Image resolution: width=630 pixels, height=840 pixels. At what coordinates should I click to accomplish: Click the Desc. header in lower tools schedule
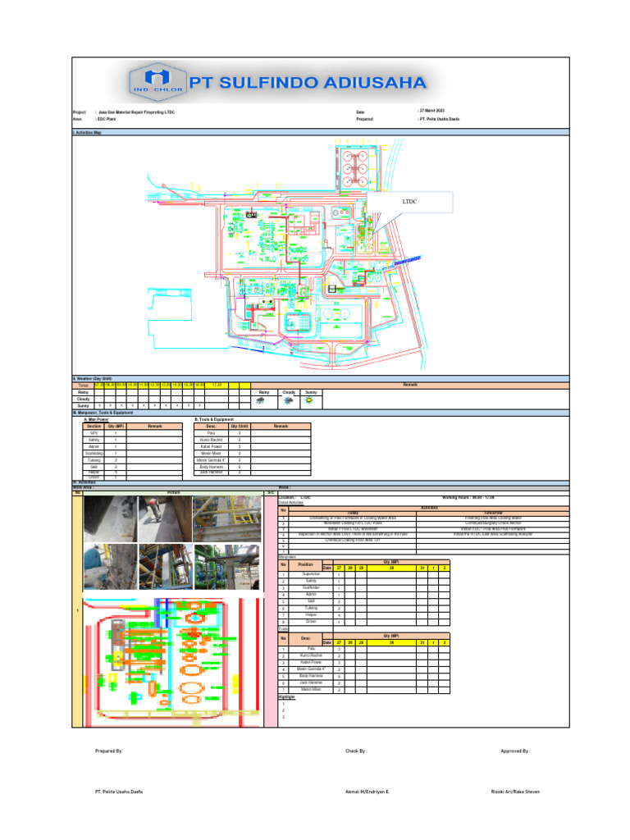pos(305,638)
